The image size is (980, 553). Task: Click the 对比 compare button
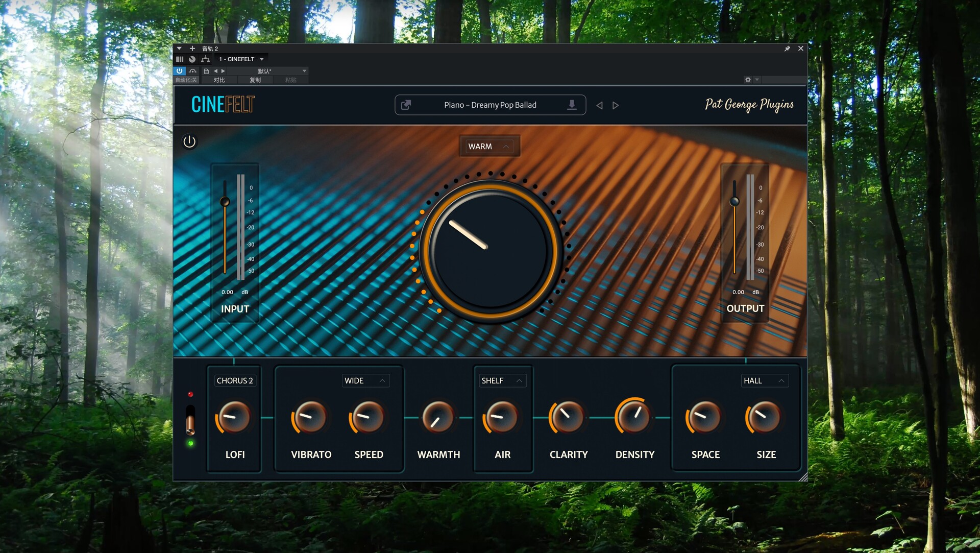219,80
